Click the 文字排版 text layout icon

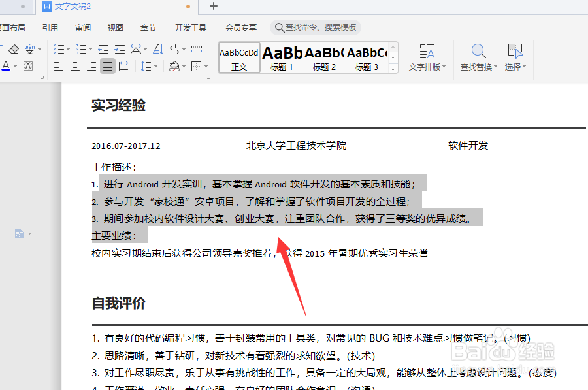coord(427,52)
